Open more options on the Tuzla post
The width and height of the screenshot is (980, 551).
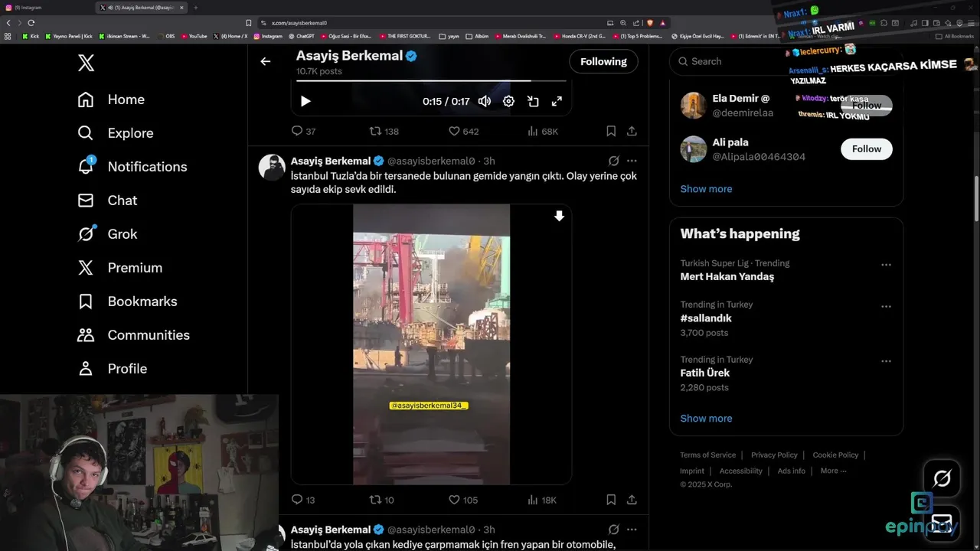(632, 161)
